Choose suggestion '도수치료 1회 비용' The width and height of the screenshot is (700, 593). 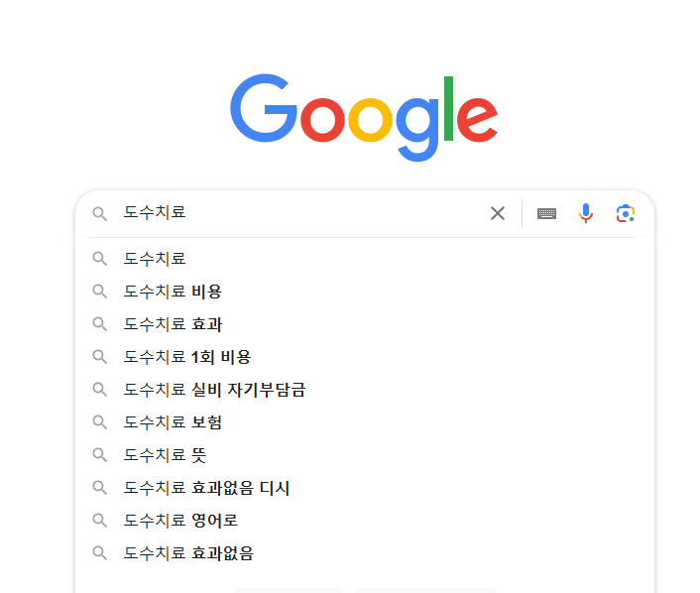pyautogui.click(x=187, y=357)
